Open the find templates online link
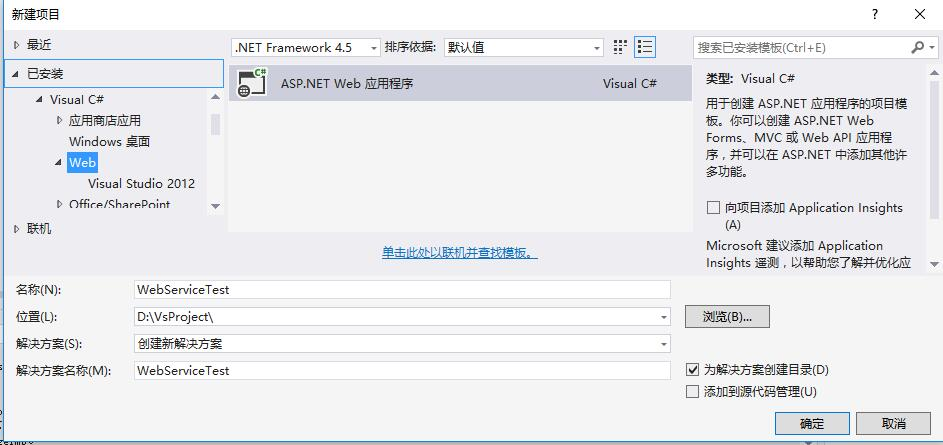The height and width of the screenshot is (445, 943). 459,253
